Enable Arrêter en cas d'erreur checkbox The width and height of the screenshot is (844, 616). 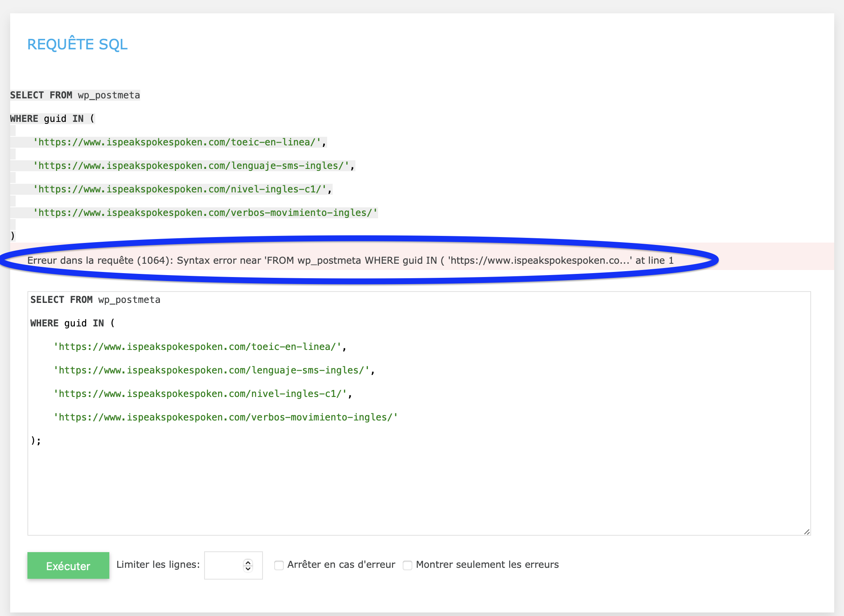tap(279, 565)
